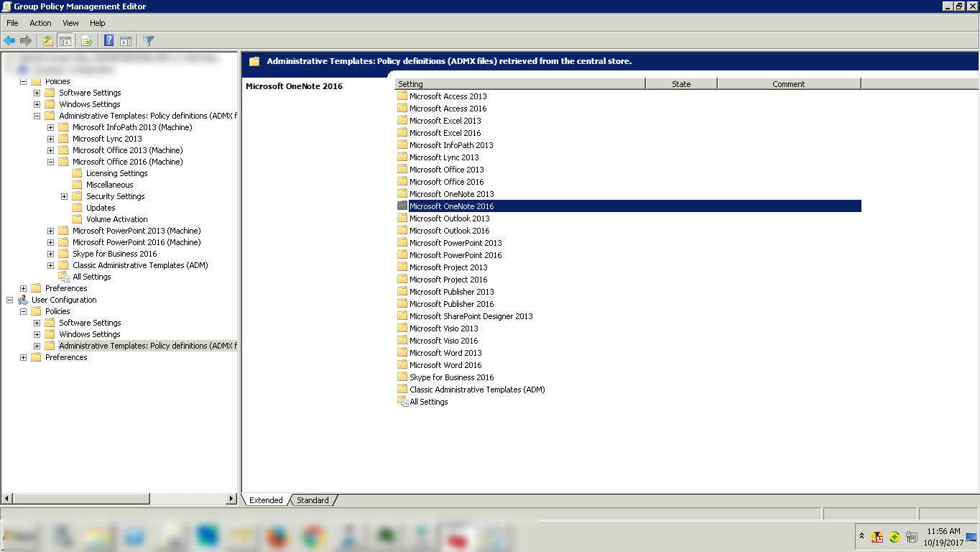The width and height of the screenshot is (980, 552).
Task: Click the User Configuration person icon
Action: (23, 299)
